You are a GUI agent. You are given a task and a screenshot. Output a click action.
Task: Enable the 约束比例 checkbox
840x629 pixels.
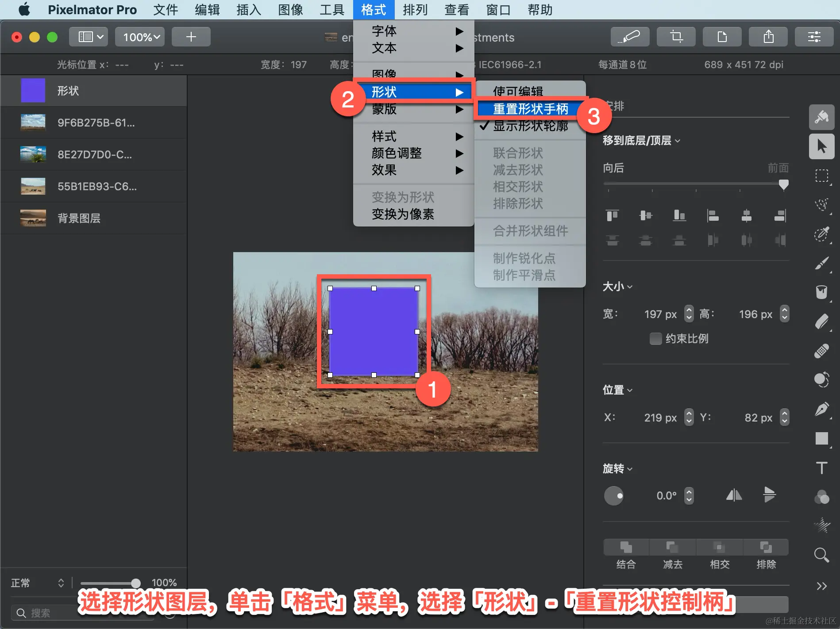coord(655,339)
